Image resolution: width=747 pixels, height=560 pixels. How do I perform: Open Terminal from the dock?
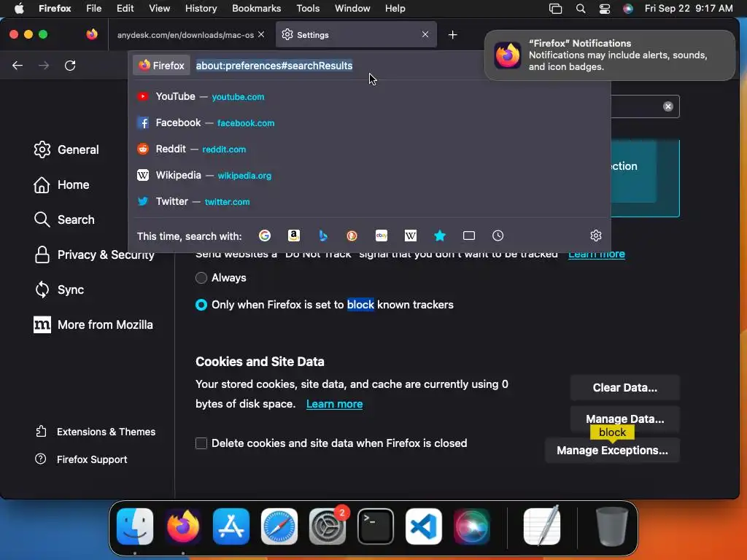point(376,526)
